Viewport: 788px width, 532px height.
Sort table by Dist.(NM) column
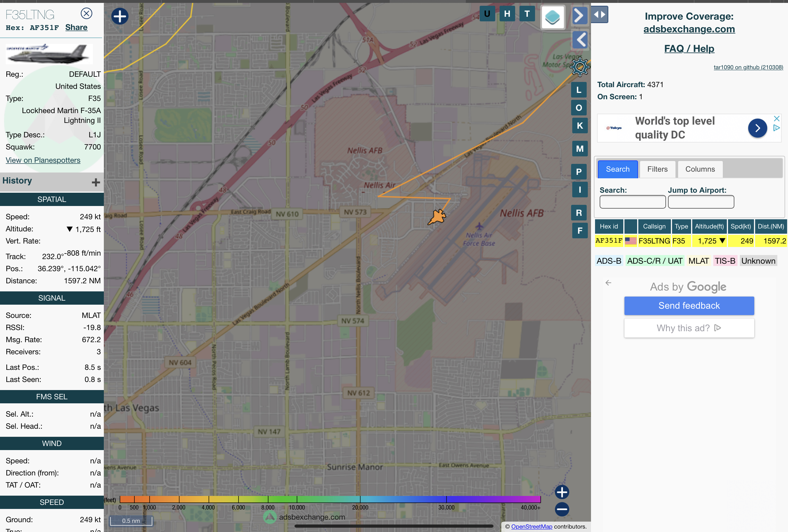pos(771,226)
